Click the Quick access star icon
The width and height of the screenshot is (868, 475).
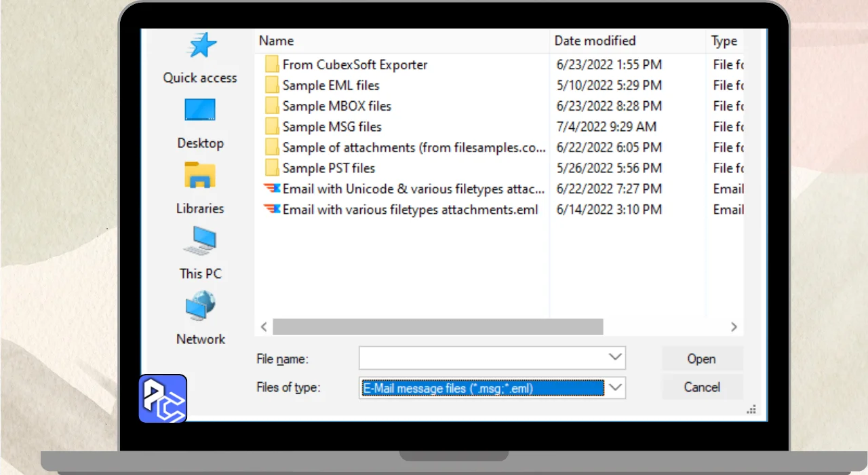tap(201, 46)
